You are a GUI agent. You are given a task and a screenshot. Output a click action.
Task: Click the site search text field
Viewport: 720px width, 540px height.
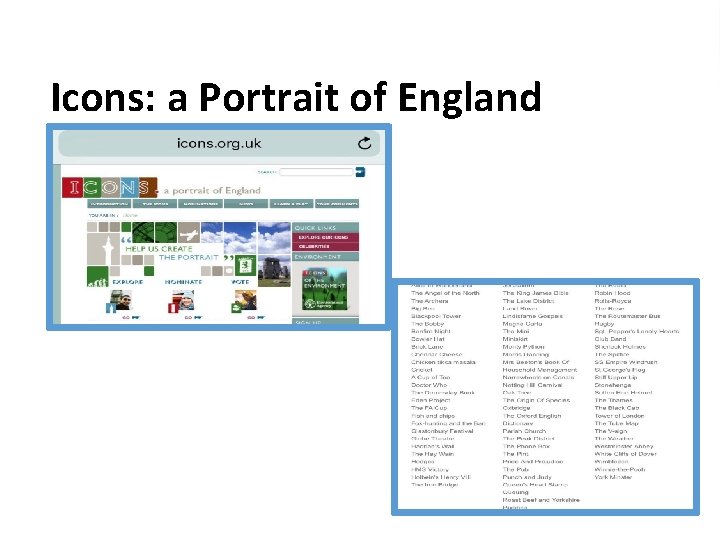pos(316,172)
